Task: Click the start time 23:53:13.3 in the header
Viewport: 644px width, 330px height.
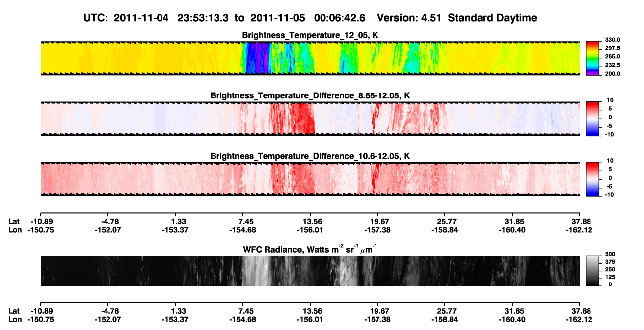Action: [x=202, y=18]
